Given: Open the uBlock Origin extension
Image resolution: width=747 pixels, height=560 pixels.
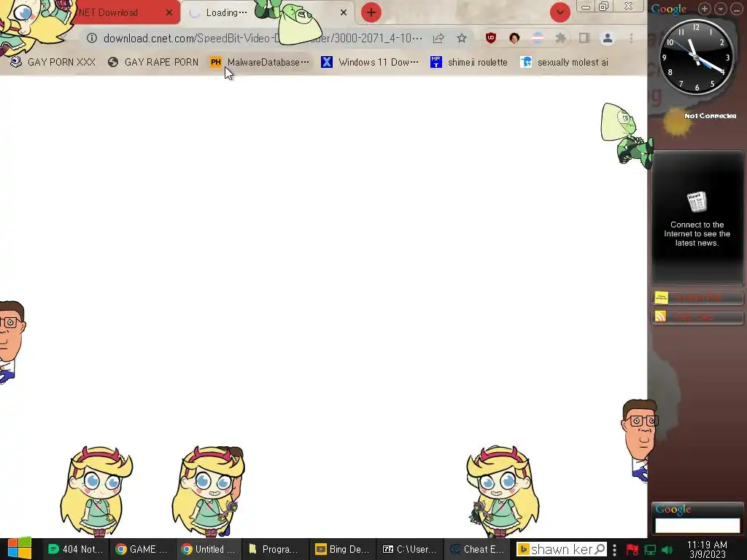Looking at the screenshot, I should (x=491, y=38).
